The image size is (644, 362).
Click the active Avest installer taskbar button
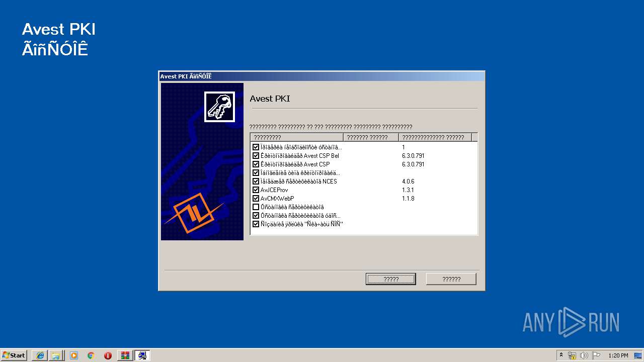(142, 355)
